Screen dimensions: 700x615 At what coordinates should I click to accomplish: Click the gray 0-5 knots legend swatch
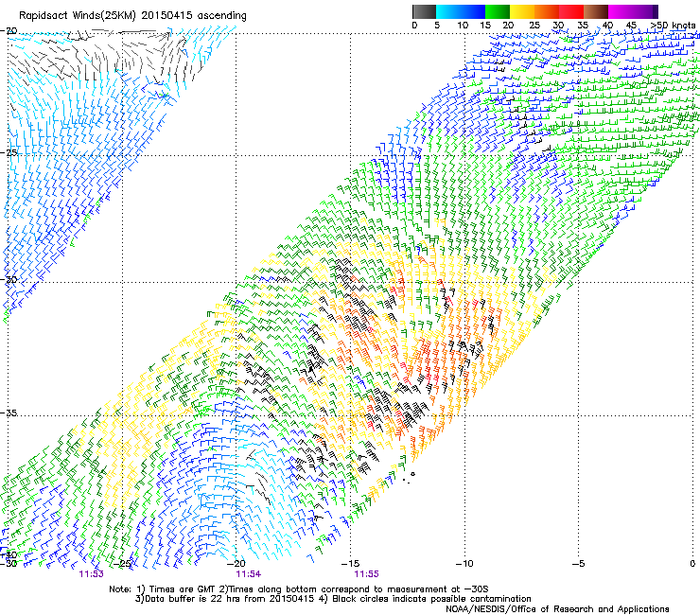pyautogui.click(x=424, y=11)
